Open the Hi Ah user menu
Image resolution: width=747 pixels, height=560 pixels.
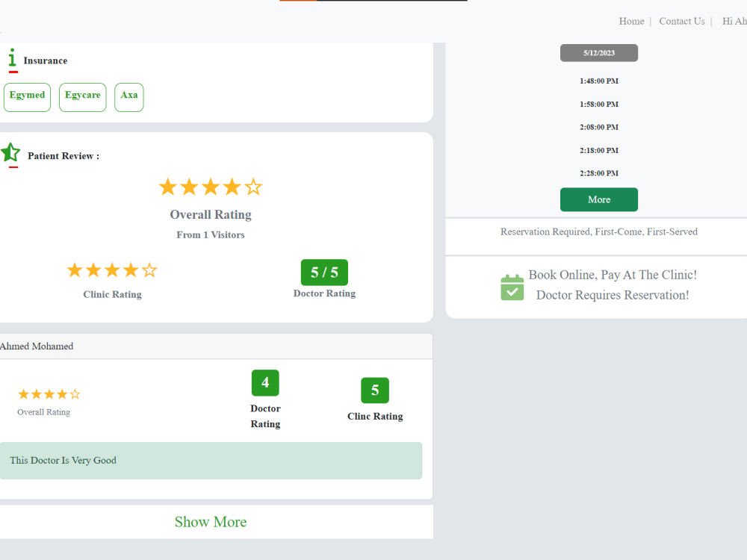734,21
